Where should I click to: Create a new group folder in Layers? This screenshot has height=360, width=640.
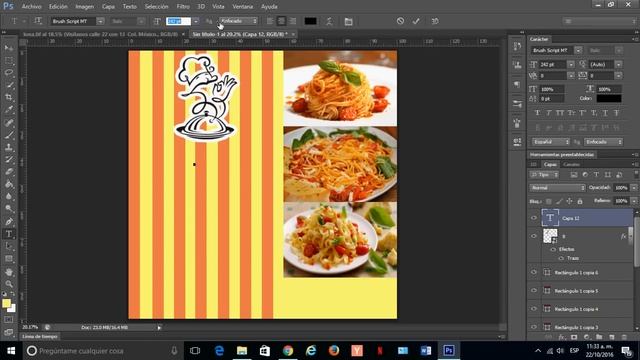click(x=599, y=337)
